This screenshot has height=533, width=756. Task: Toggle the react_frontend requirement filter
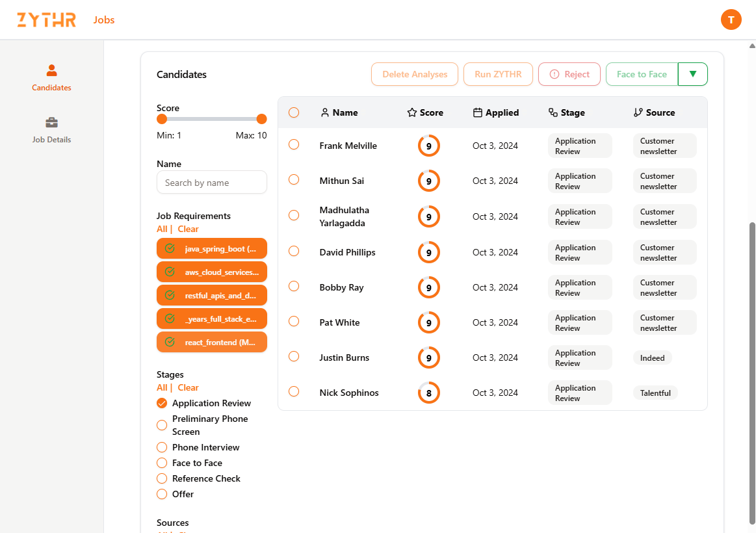(212, 342)
